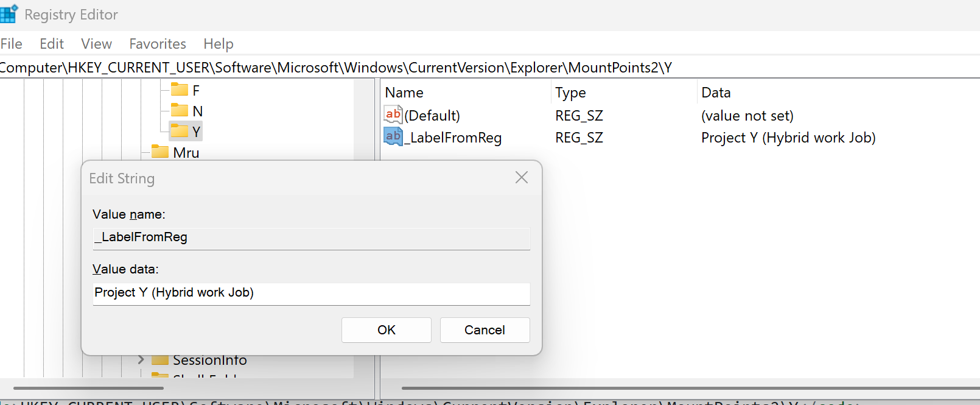Click the Y key folder icon
980x405 pixels.
(x=180, y=131)
